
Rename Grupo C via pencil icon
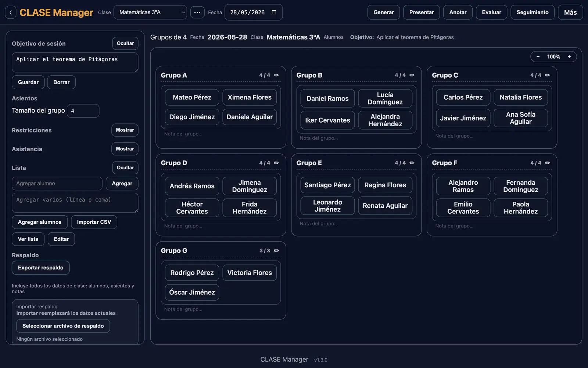548,75
